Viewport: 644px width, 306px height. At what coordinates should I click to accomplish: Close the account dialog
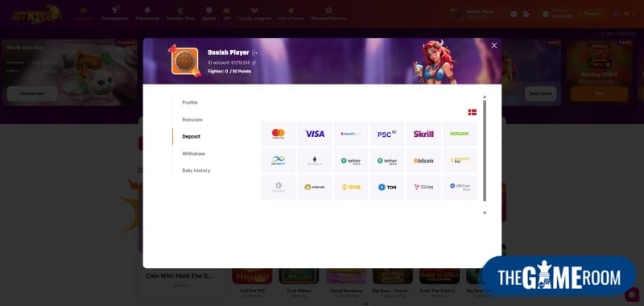494,46
